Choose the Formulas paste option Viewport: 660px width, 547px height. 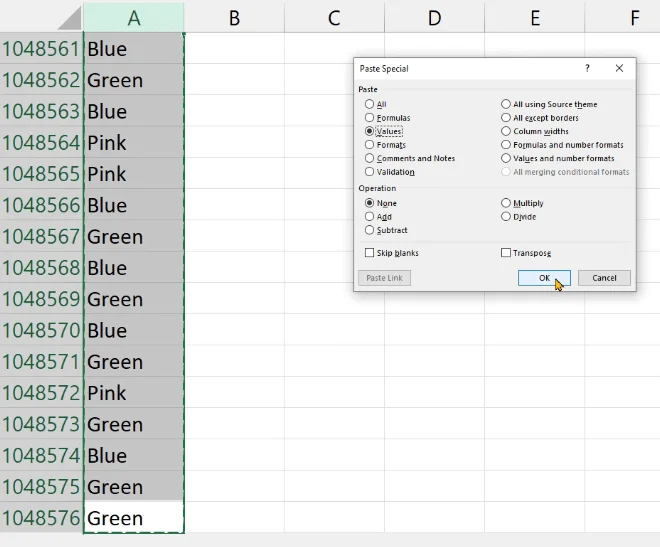[370, 117]
